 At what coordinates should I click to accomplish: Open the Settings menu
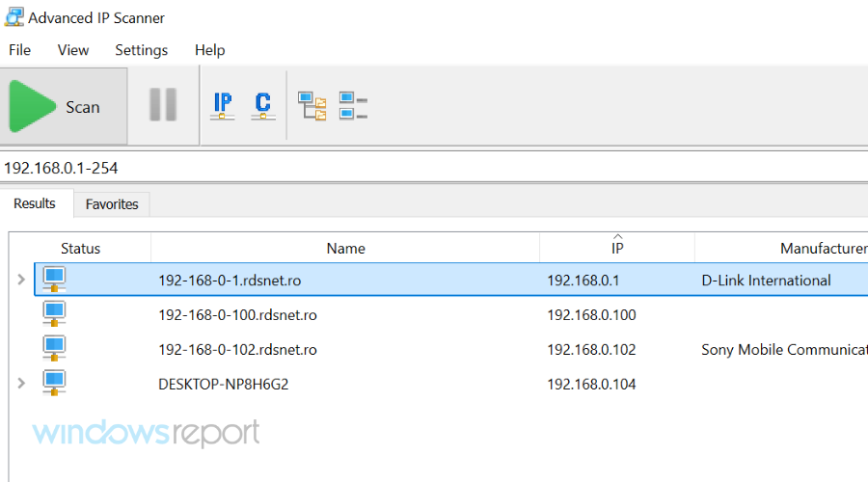[x=141, y=50]
